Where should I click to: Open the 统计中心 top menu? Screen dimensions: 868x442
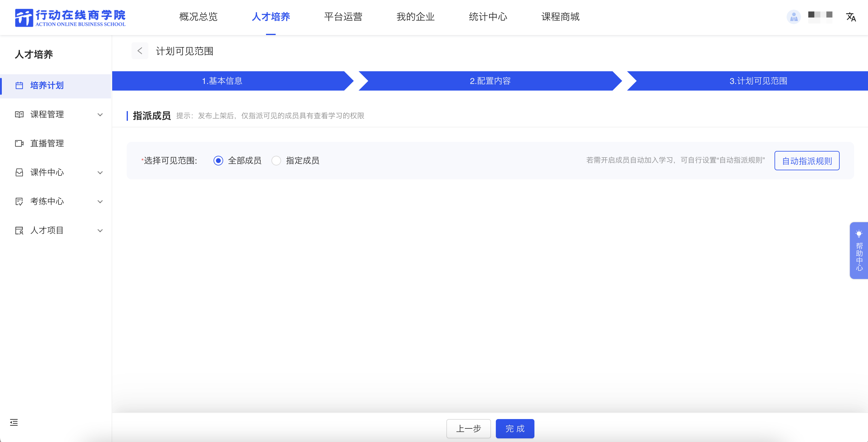(x=488, y=17)
